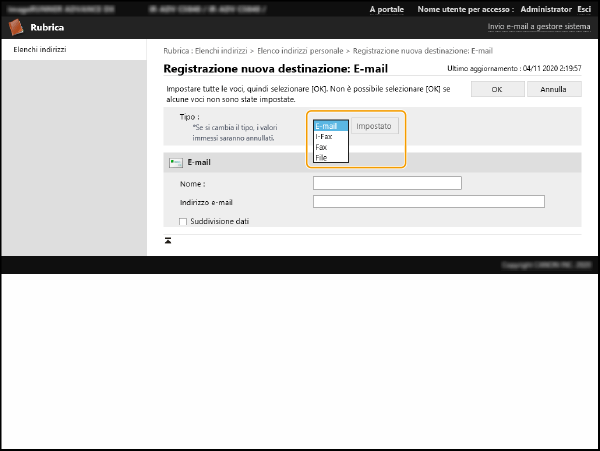
Task: Click the Indirizzo e-mail input field
Action: pyautogui.click(x=428, y=201)
